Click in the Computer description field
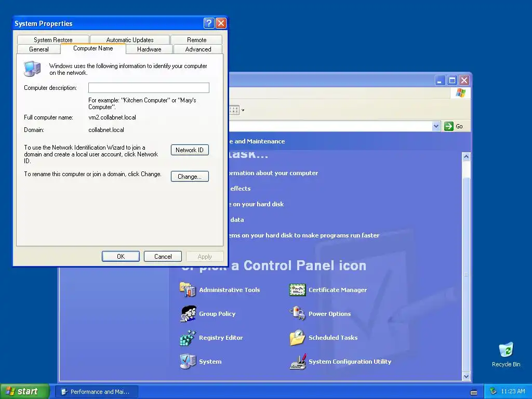The width and height of the screenshot is (532, 399). [x=149, y=87]
